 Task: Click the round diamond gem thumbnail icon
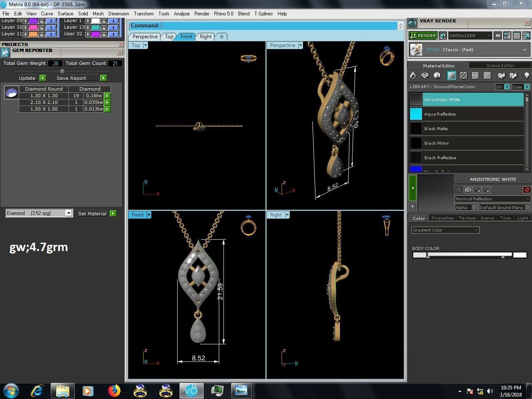(11, 92)
